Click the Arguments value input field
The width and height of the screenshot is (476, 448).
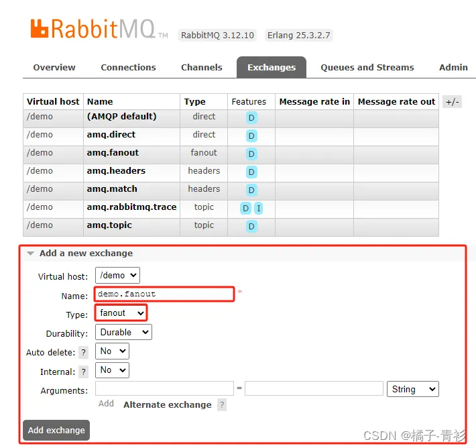click(314, 388)
